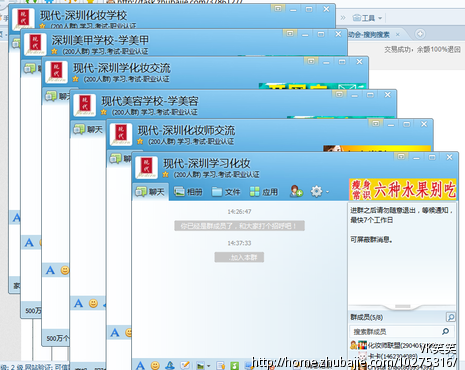
Task: Click the handwriting pencil icon in bottom toolbar
Action: point(185,366)
